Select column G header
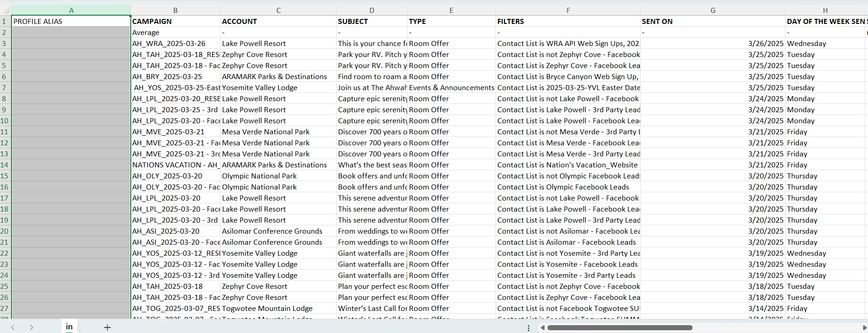 click(x=713, y=10)
